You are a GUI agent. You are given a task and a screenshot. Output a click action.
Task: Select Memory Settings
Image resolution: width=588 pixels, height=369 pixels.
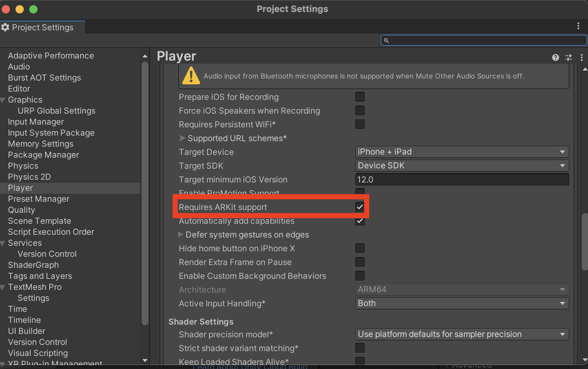point(41,144)
